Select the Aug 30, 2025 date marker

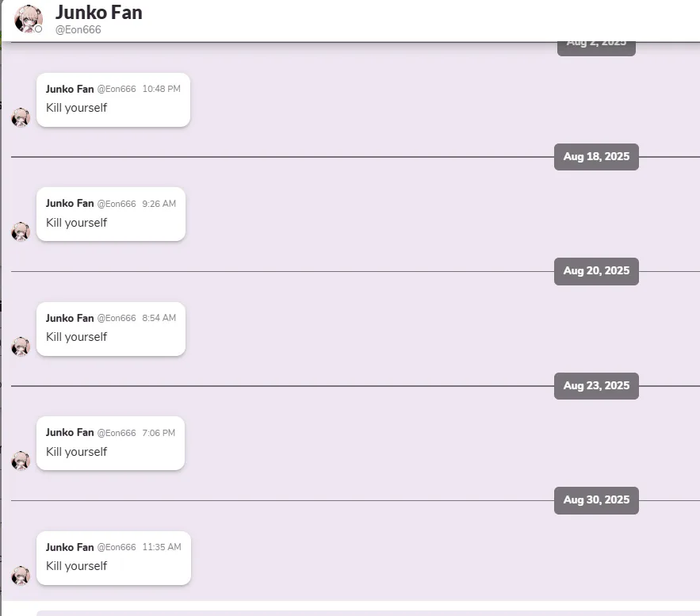tap(596, 500)
